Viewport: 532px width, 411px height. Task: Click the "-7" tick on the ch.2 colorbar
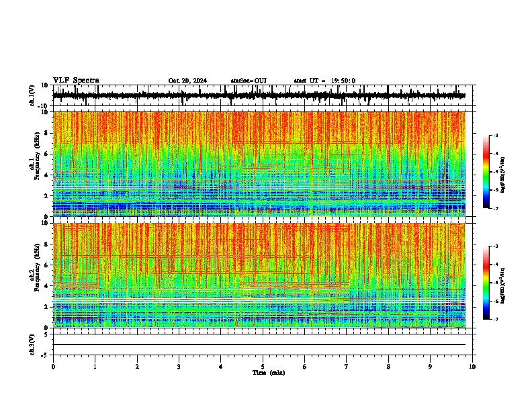pos(495,319)
